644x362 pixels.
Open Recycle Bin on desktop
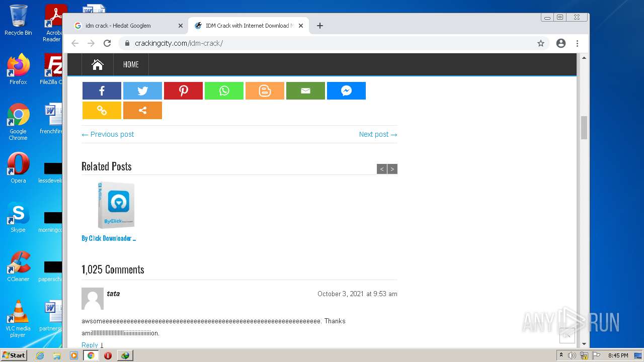18,21
